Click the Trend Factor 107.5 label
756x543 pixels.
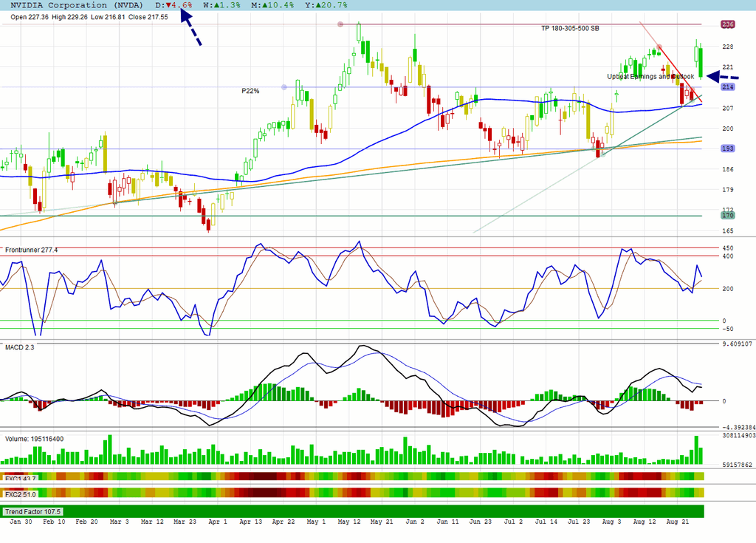[x=32, y=512]
